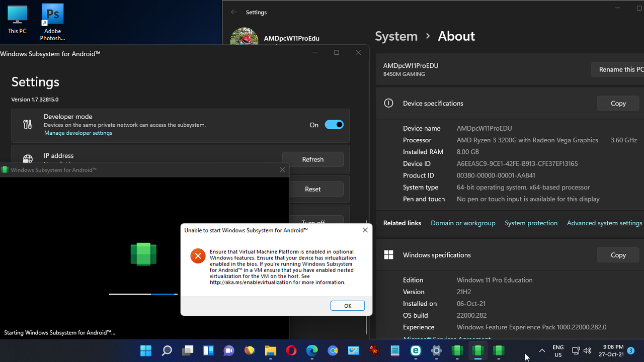Click Processor value AMD Ryzen 3 3200G
This screenshot has width=644, height=362.
527,140
